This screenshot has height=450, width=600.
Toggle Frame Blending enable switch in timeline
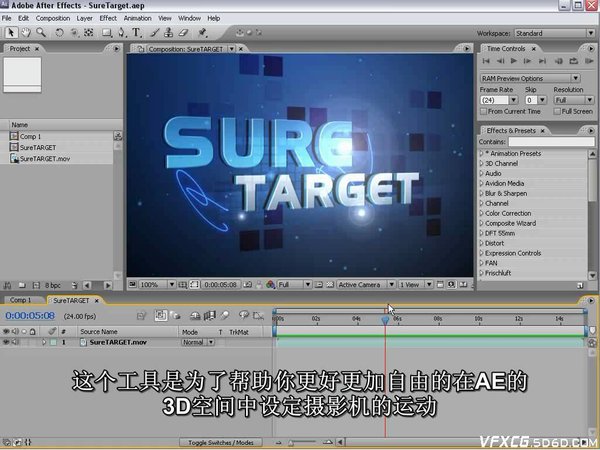pos(209,316)
